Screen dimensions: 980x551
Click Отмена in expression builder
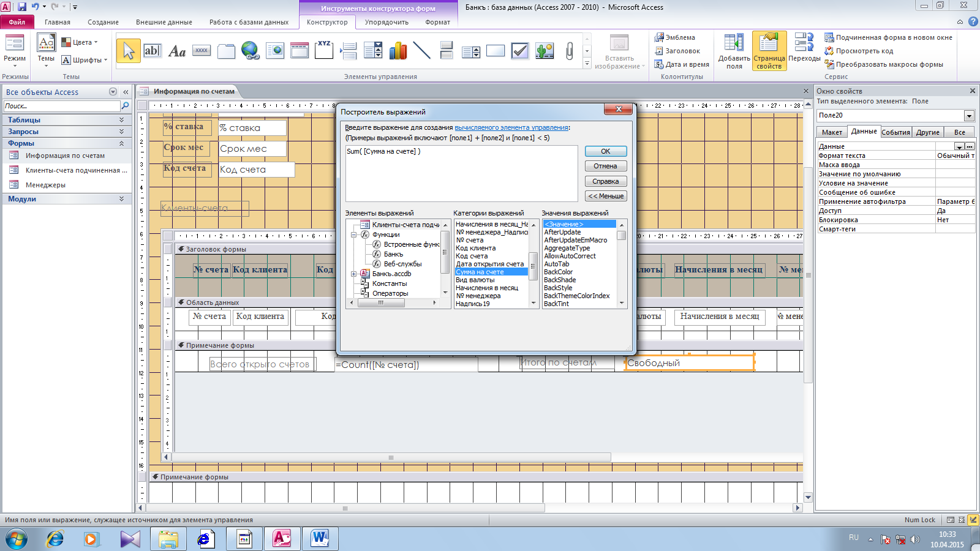[x=605, y=166]
